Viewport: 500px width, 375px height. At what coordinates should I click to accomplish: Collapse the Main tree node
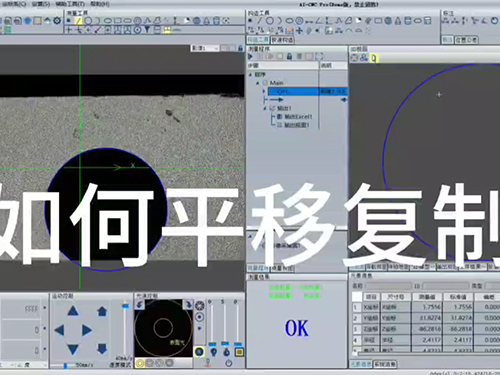[257, 83]
